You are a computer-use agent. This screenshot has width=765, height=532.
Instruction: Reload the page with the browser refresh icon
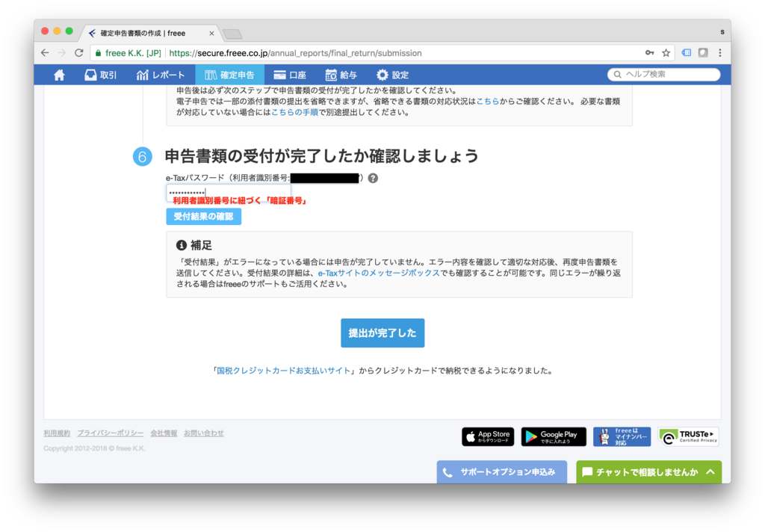(x=78, y=53)
